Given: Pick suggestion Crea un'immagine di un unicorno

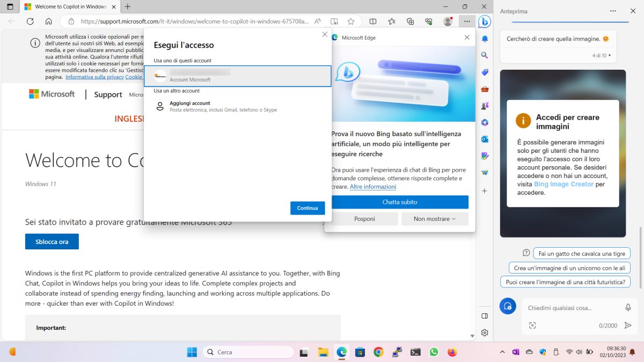Looking at the screenshot, I should tap(569, 268).
